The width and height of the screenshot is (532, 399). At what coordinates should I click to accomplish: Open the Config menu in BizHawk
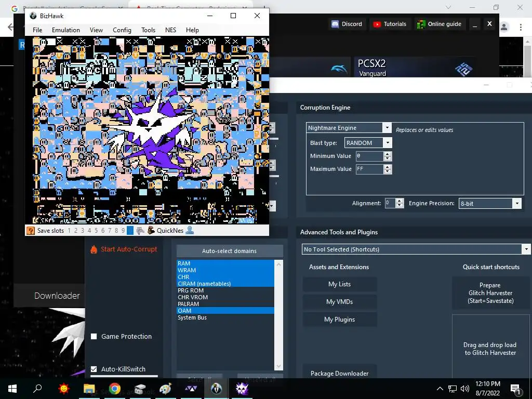coord(122,30)
